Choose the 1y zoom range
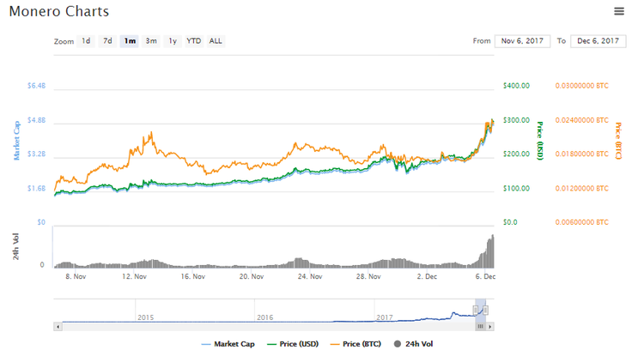The width and height of the screenshot is (644, 356). (173, 41)
